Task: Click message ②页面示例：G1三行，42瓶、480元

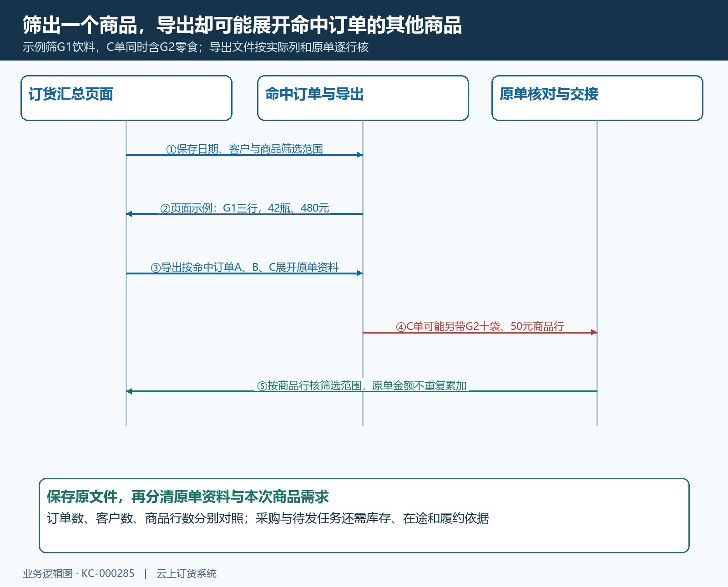Action: click(244, 208)
